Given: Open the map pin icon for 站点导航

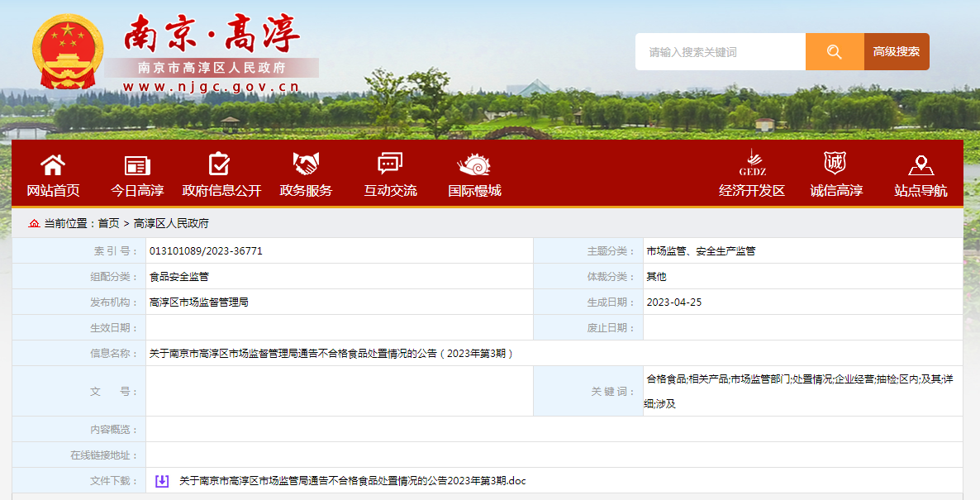Looking at the screenshot, I should point(921,164).
